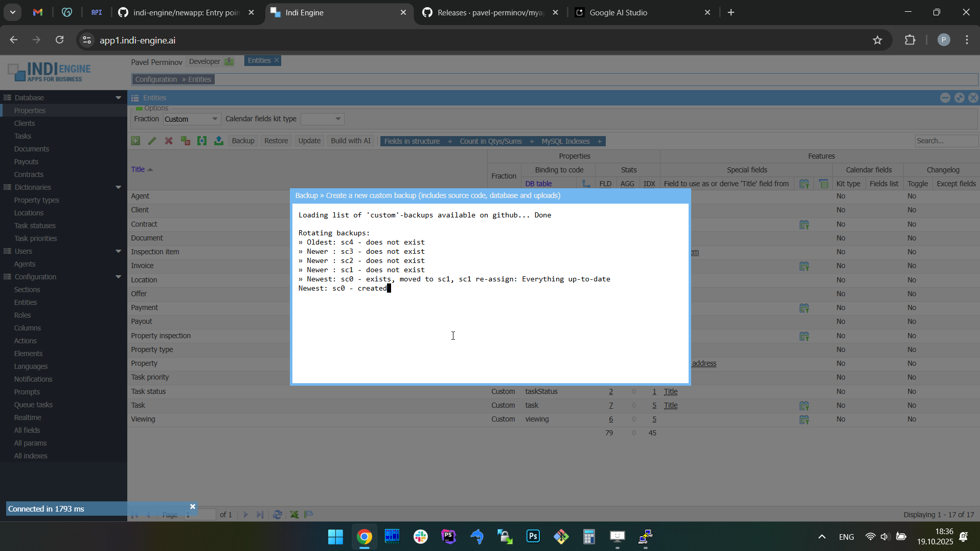
Task: Collapse the Dictionaries sidebar section
Action: coord(118,187)
